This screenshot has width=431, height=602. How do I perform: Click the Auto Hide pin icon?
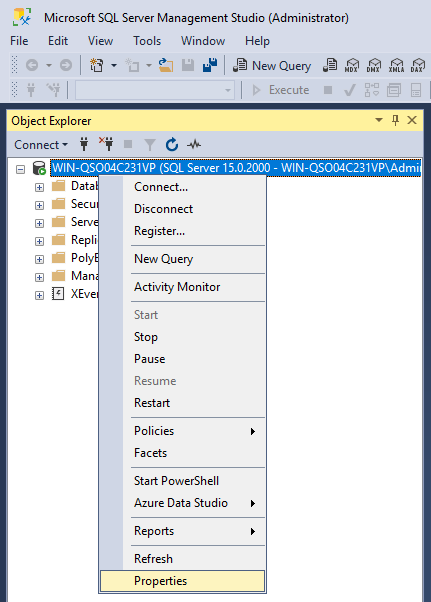[x=395, y=120]
